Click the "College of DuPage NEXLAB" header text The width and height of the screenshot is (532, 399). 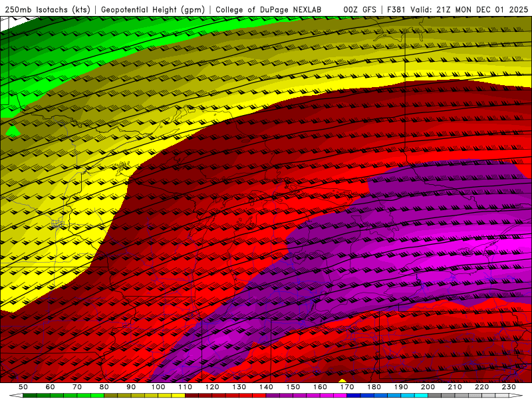[269, 10]
